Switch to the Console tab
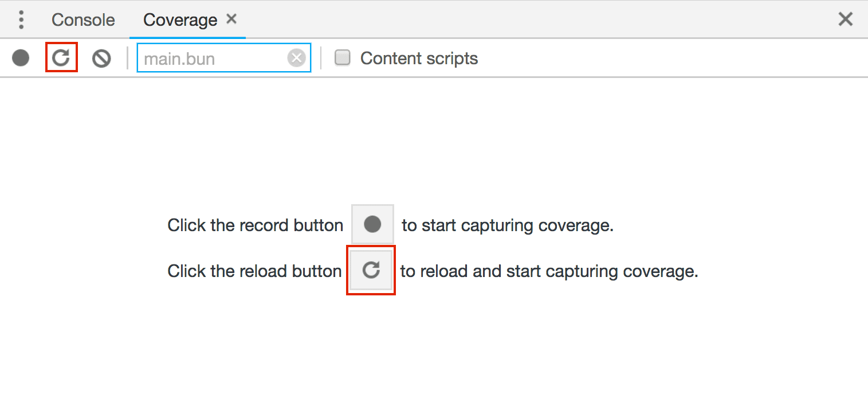868x394 pixels. (83, 19)
